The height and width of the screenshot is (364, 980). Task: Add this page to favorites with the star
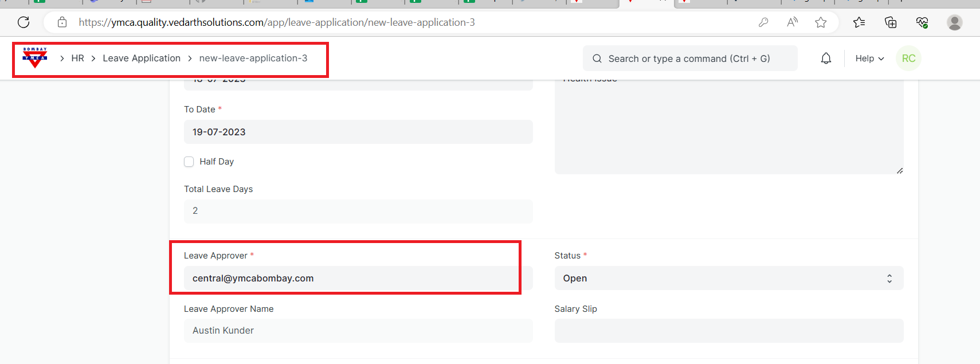tap(821, 22)
